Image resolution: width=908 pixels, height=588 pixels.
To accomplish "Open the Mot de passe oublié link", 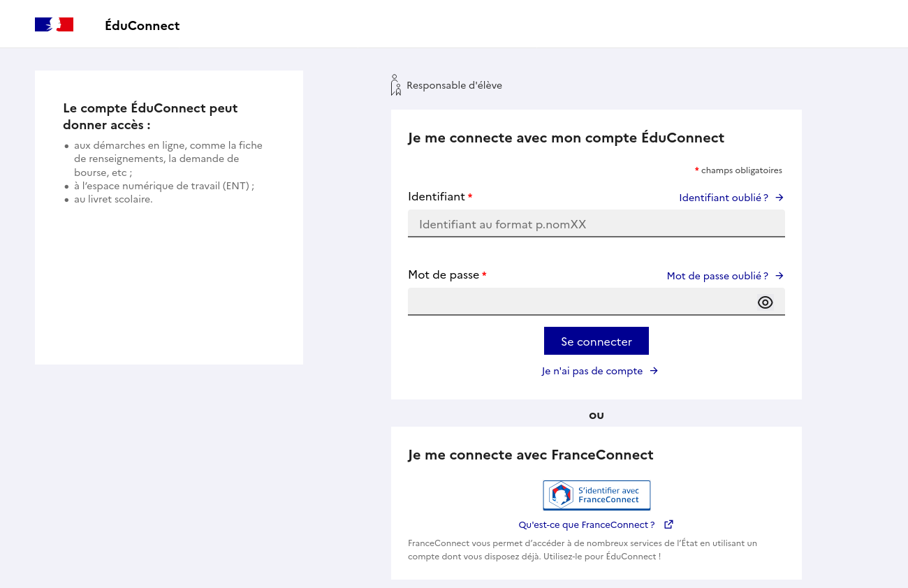I will point(717,276).
